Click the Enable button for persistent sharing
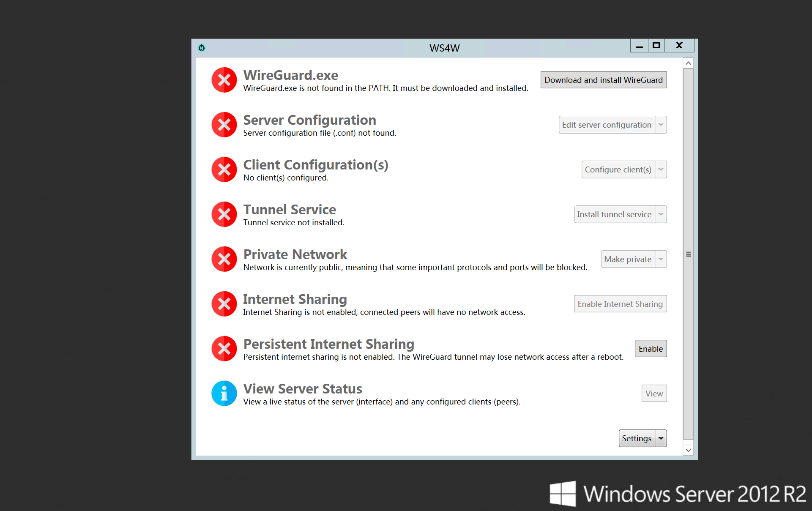812x511 pixels. click(x=651, y=349)
